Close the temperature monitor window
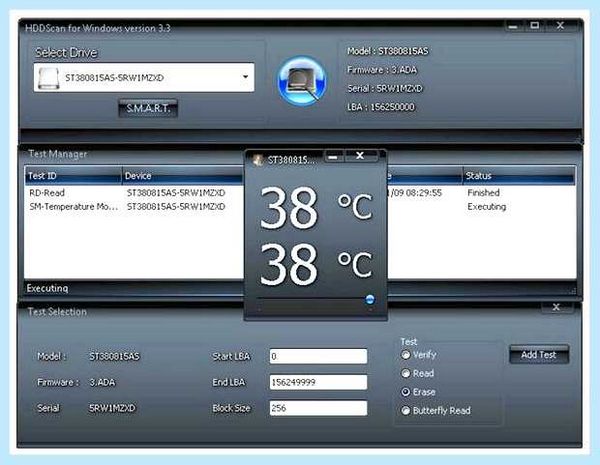 [x=360, y=156]
